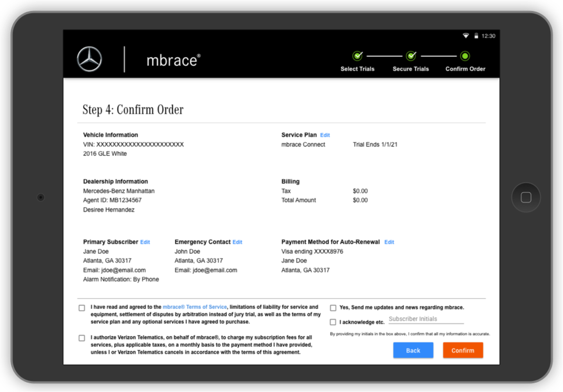Check the Terms of Service agreement box

click(82, 308)
